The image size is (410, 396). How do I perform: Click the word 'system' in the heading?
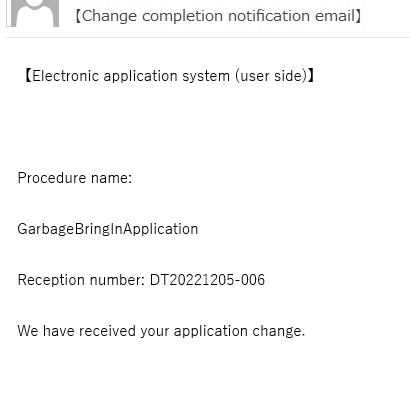click(206, 77)
